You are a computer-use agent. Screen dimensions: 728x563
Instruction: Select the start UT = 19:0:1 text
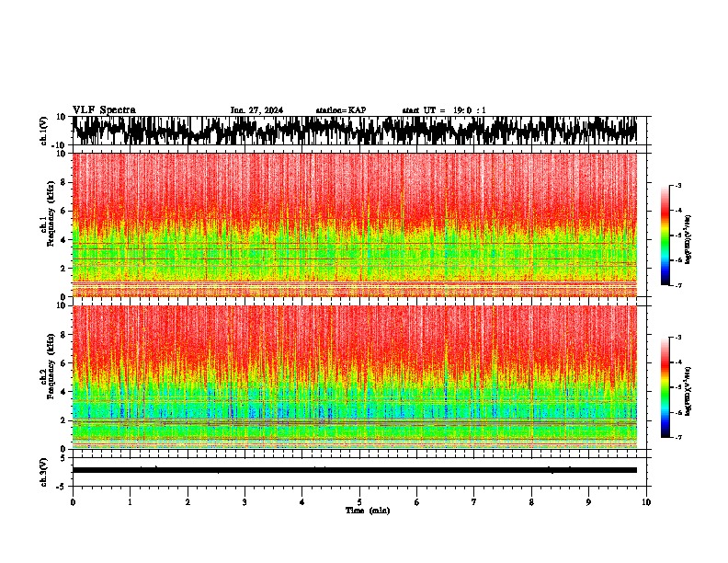444,110
